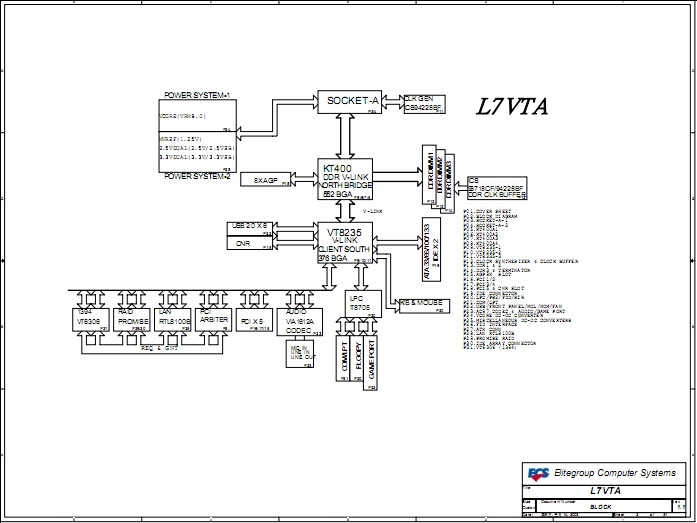Click the MIC IN / LINE IN / LINE OUT box
The image size is (697, 523).
(x=300, y=354)
